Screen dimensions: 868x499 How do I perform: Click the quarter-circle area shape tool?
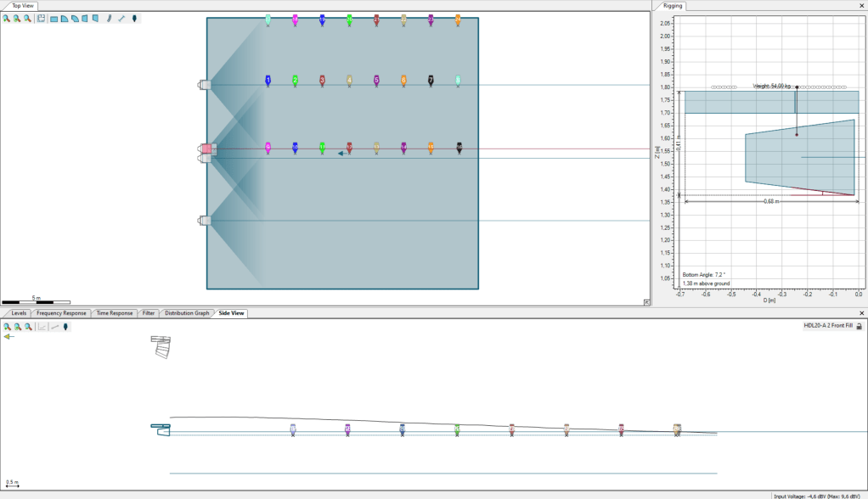click(65, 18)
